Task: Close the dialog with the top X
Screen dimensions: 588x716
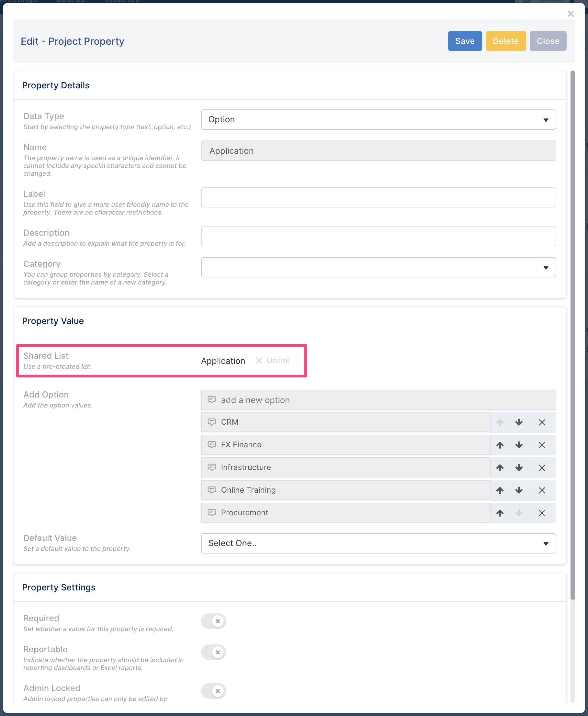Action: [571, 14]
